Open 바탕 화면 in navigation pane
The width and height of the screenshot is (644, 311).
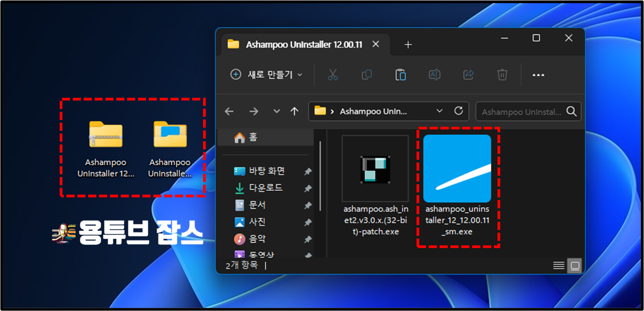pyautogui.click(x=267, y=171)
